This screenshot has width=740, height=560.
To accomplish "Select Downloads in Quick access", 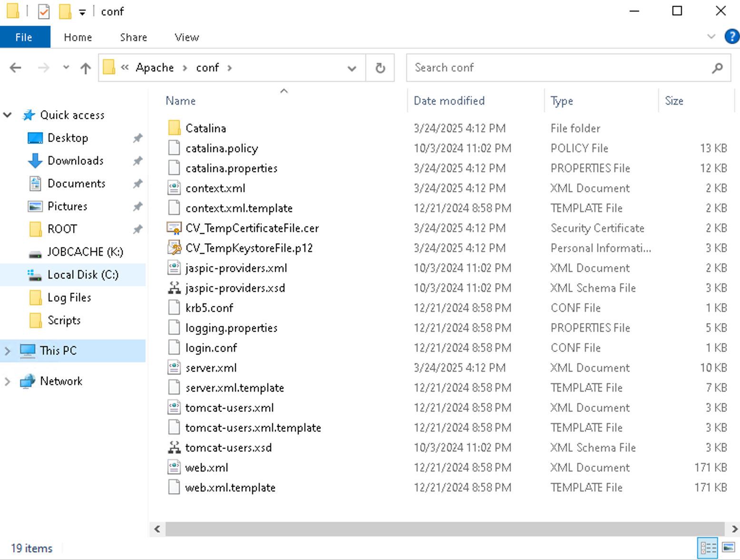I will click(x=75, y=161).
